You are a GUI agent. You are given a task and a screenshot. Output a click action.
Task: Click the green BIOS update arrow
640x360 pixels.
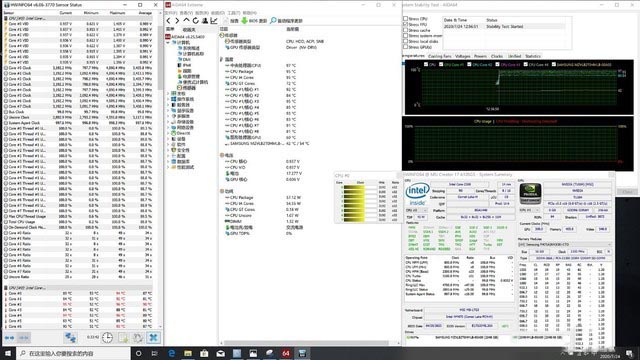[244, 20]
